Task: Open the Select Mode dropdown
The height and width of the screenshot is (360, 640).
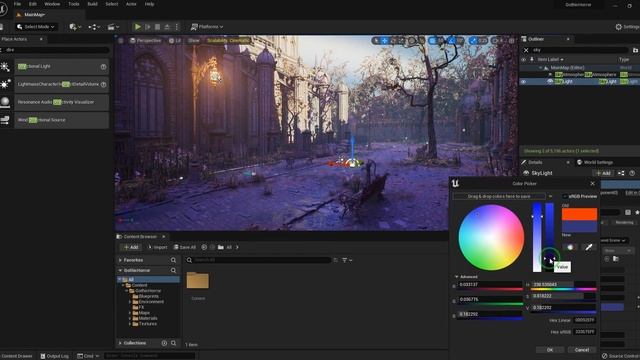Action: (x=36, y=27)
